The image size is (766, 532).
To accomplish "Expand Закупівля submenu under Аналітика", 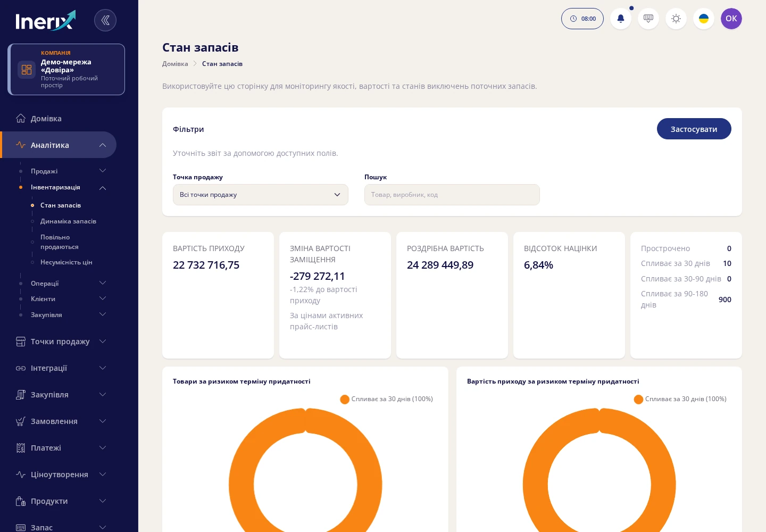I will [x=103, y=314].
